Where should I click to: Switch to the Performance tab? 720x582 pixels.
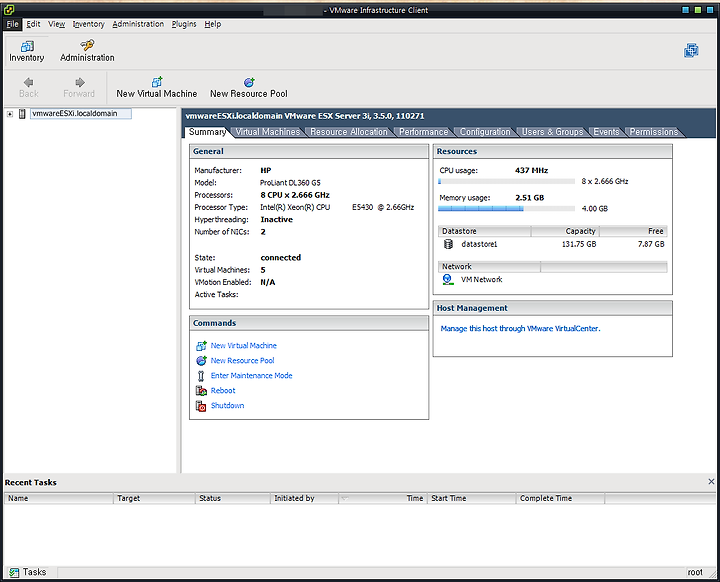(423, 132)
